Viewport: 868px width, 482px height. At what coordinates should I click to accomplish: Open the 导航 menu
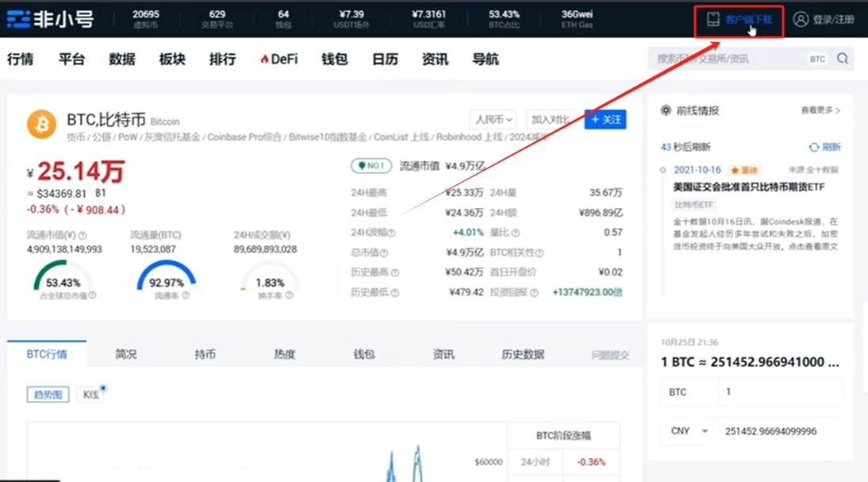coord(486,60)
